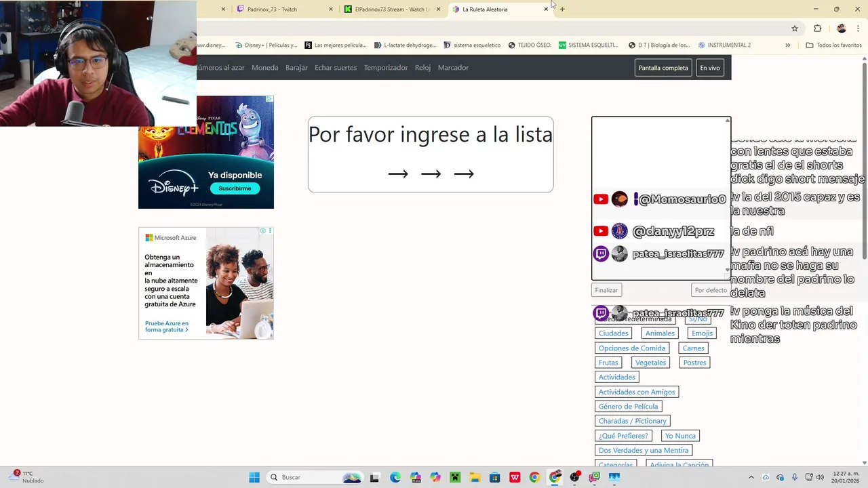This screenshot has width=868, height=488.
Task: Open the volume control in system tray
Action: (820, 477)
